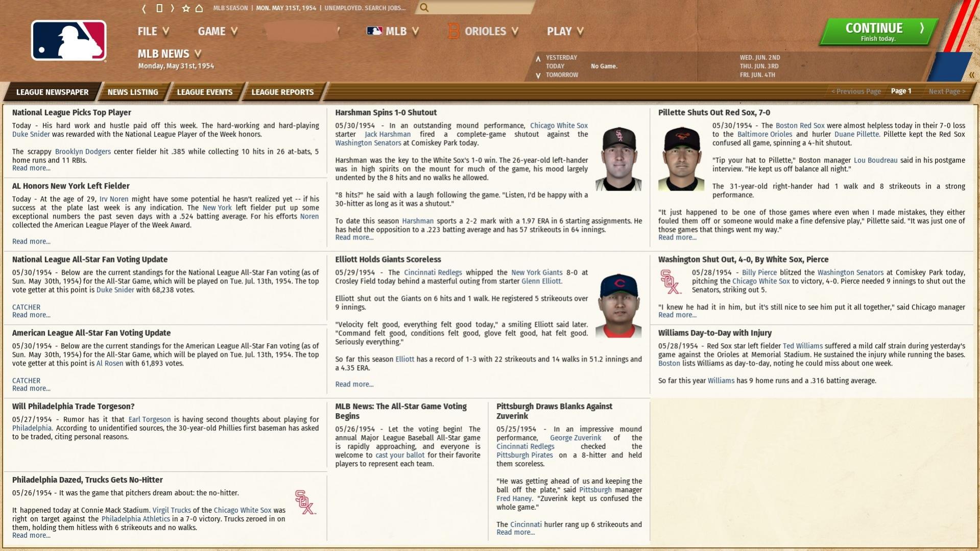
Task: Click the page icon next to back arrow
Action: click(159, 8)
